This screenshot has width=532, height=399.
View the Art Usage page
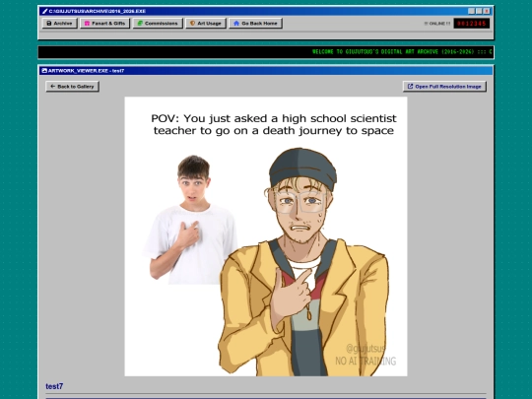(x=206, y=24)
